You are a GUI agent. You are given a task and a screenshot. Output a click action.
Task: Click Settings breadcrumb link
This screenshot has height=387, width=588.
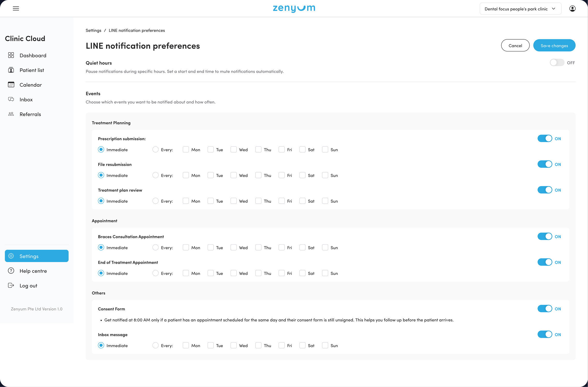point(93,30)
